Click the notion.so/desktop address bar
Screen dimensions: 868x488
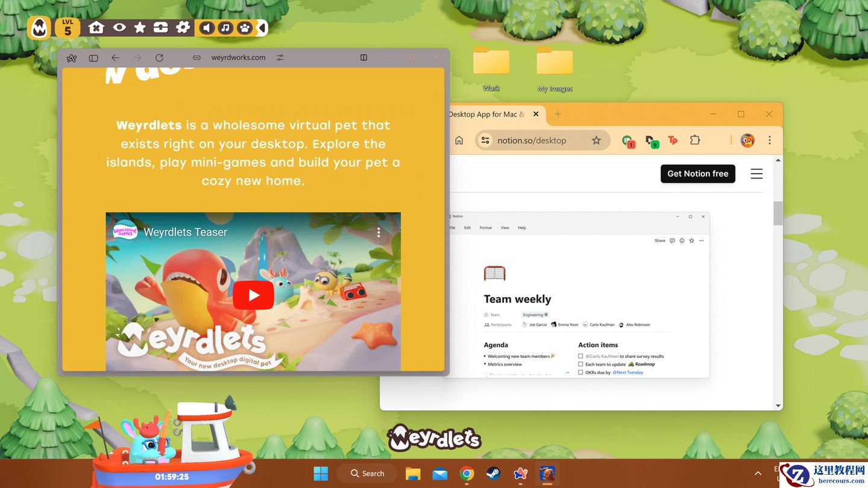coord(542,140)
